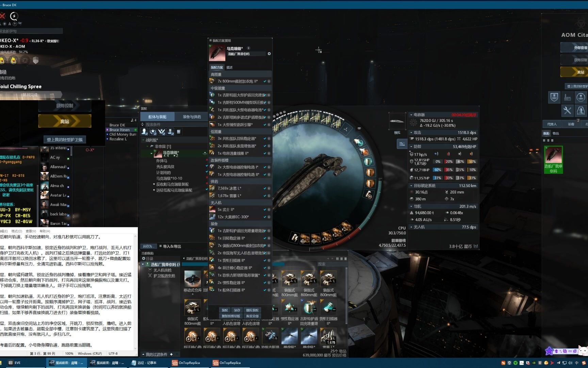Expand the 无人机 stats section
588x368 pixels.
[x=411, y=227]
